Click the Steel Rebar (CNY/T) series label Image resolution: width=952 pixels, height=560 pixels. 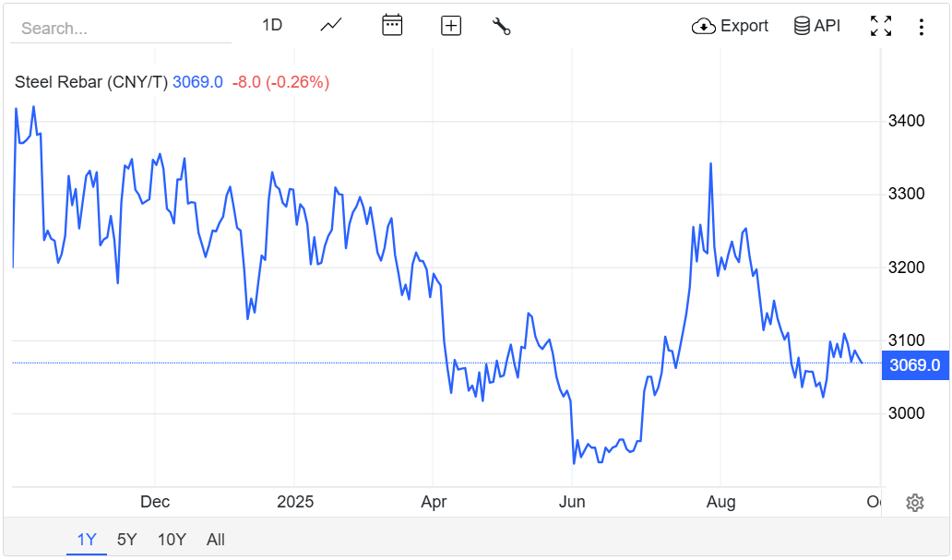coord(91,82)
